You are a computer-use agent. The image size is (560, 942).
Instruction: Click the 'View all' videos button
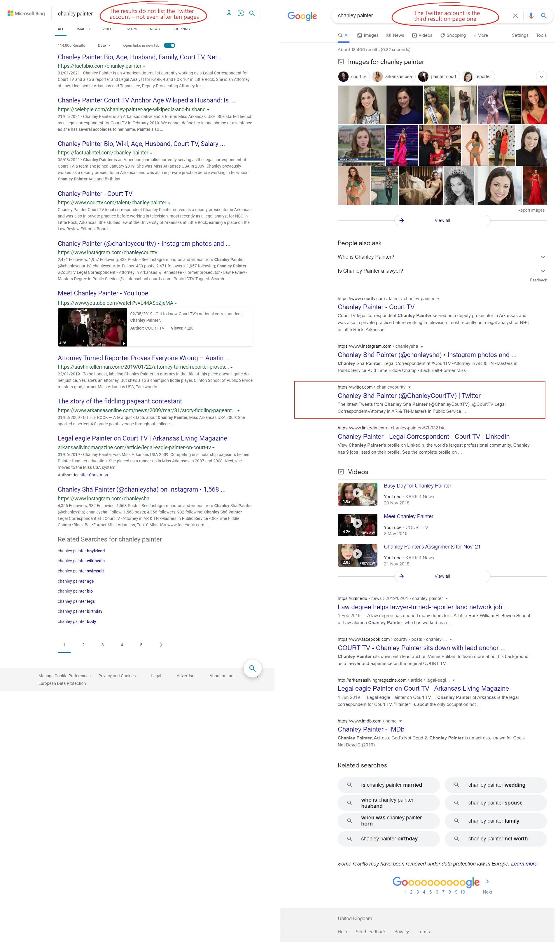pyautogui.click(x=442, y=576)
